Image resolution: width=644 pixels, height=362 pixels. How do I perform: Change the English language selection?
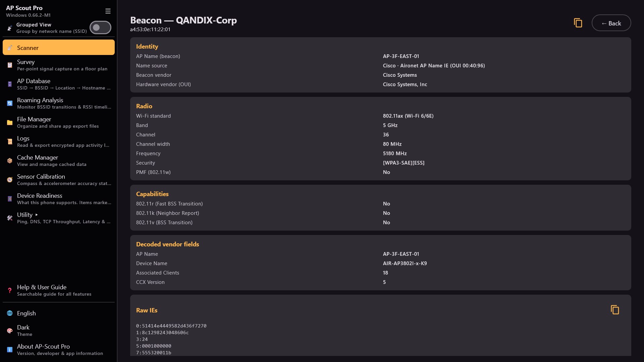[x=59, y=313]
